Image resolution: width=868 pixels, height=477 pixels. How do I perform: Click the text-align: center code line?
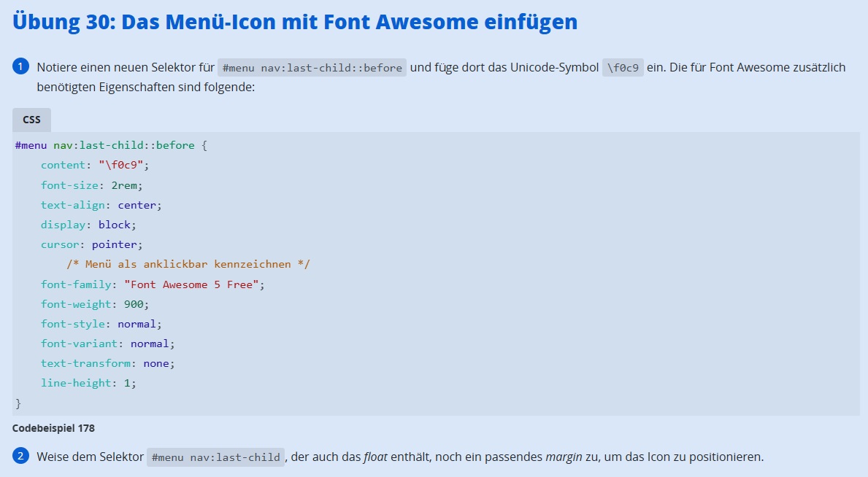[x=101, y=205]
